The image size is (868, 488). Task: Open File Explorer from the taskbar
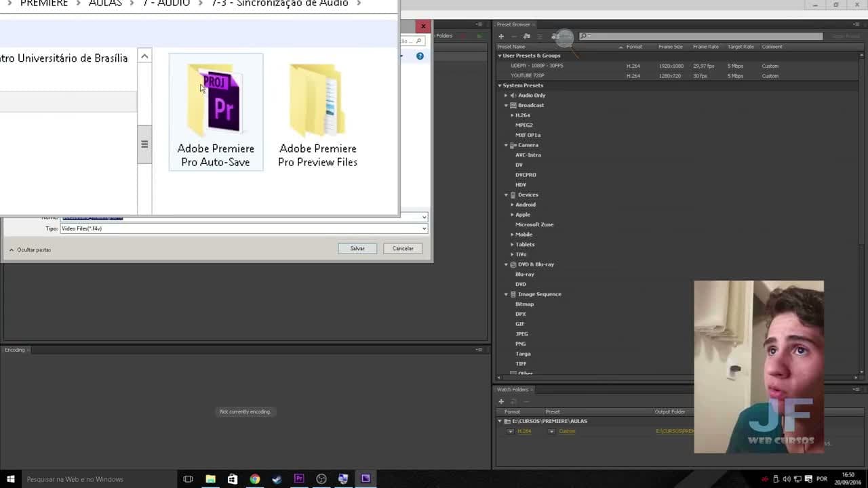click(210, 479)
